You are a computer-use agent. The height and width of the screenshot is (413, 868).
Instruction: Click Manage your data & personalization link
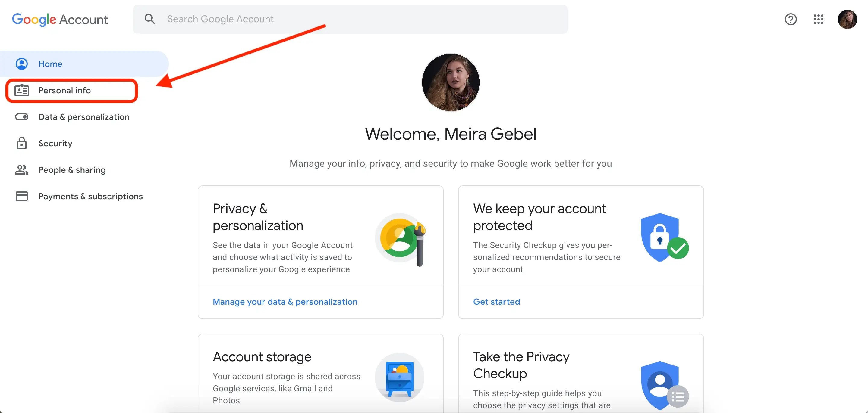click(x=285, y=302)
